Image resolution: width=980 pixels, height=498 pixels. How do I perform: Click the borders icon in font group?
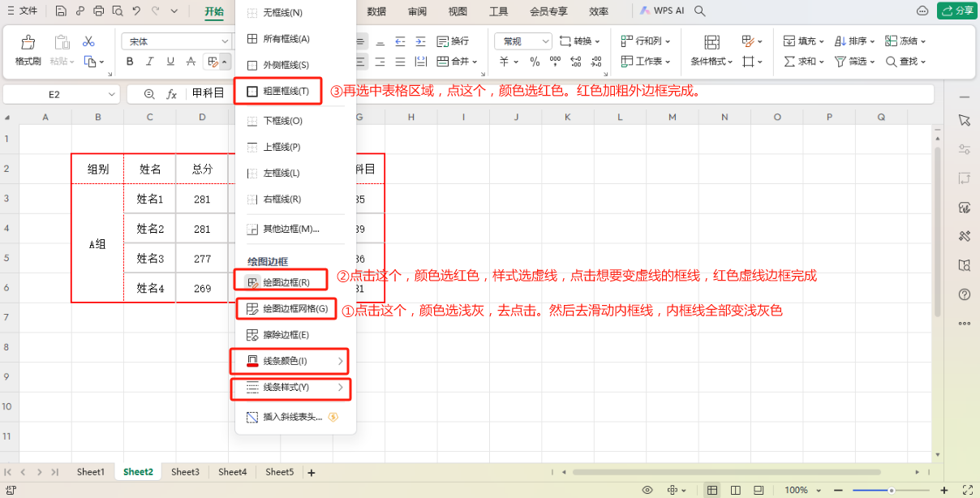212,62
